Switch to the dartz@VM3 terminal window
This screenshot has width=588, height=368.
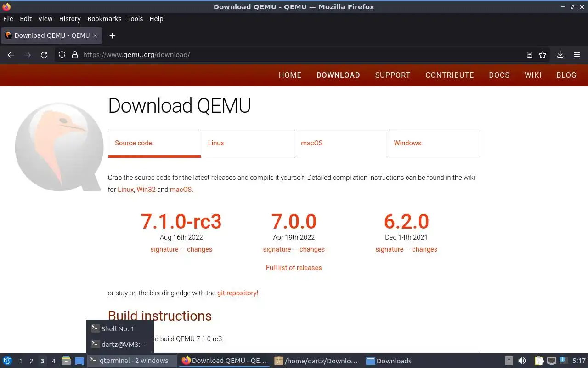pyautogui.click(x=119, y=344)
